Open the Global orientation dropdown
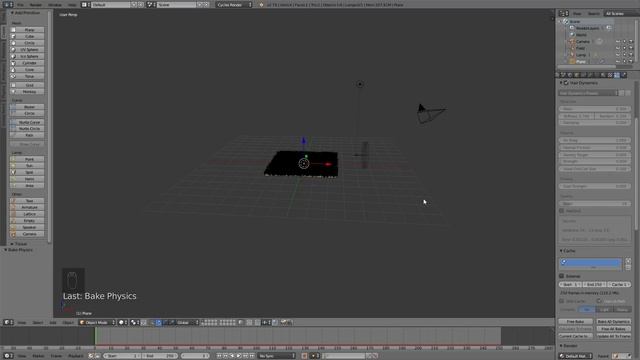 188,322
